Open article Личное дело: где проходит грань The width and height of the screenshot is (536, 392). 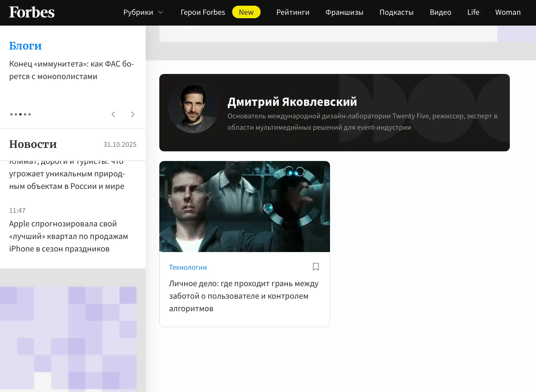(244, 296)
